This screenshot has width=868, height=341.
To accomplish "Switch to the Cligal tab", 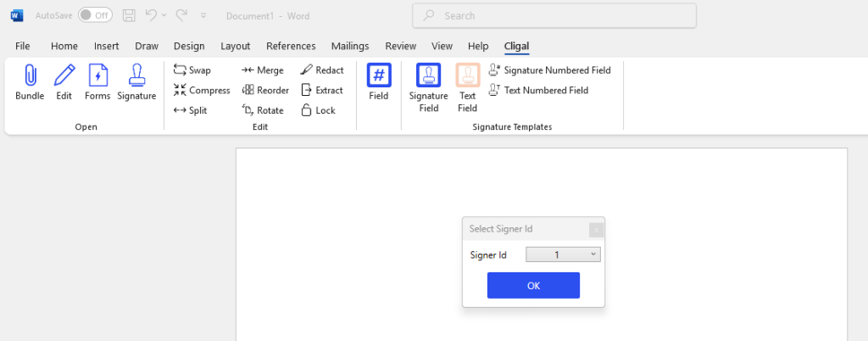I will [516, 46].
